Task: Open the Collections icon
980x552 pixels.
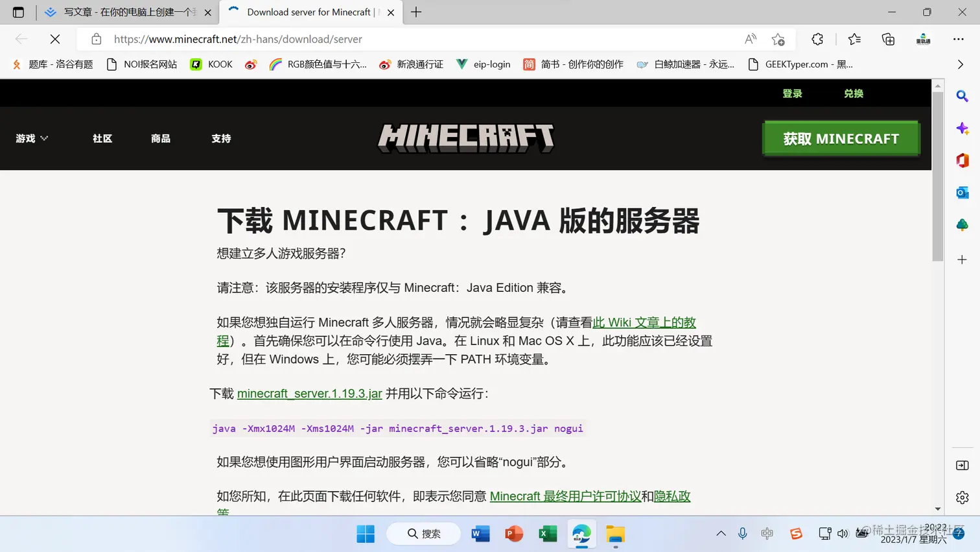Action: pyautogui.click(x=888, y=39)
